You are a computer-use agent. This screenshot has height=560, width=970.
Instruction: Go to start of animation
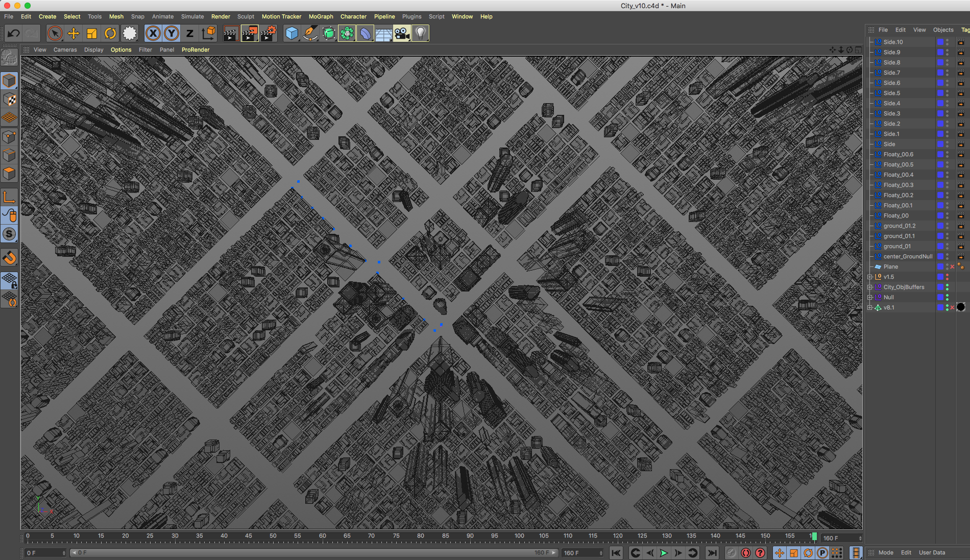pos(616,553)
